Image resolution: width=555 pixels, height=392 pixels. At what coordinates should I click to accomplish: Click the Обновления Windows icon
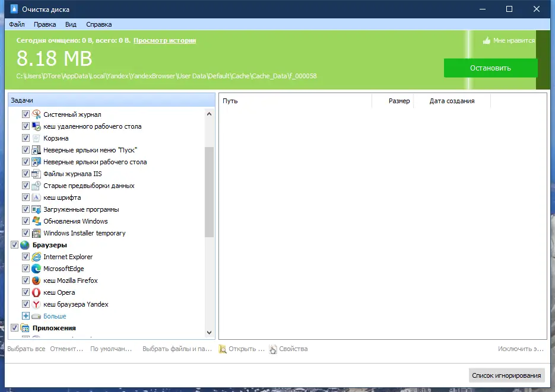point(36,221)
